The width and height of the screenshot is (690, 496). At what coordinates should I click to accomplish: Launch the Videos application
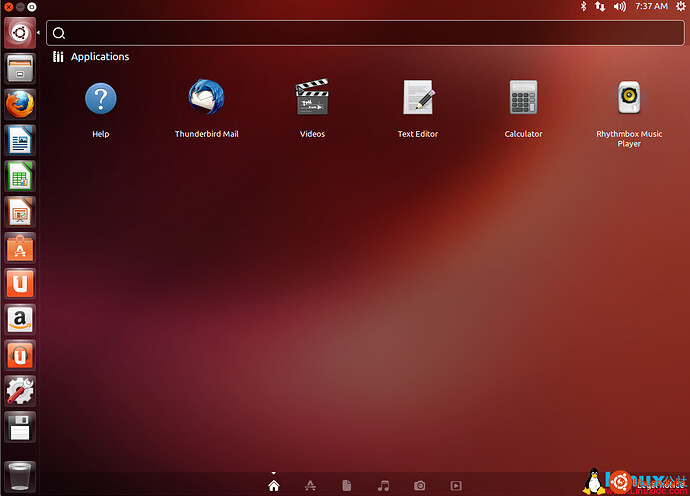[312, 99]
